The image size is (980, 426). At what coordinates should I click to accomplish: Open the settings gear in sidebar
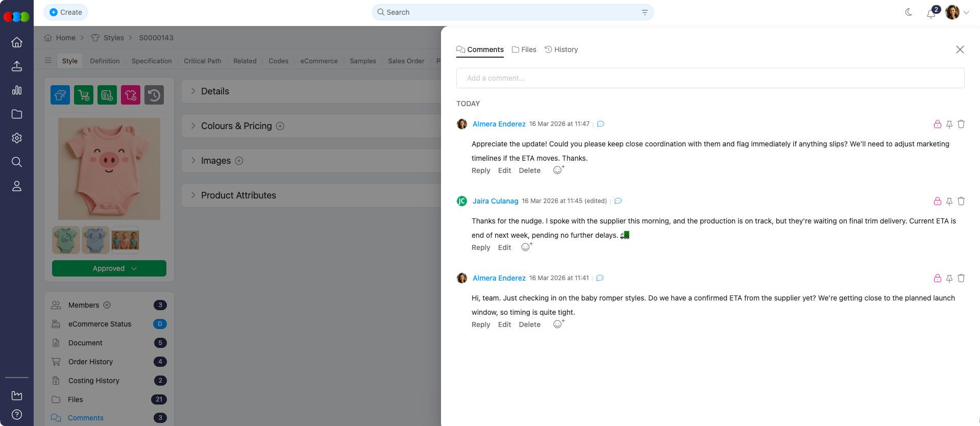pos(17,138)
